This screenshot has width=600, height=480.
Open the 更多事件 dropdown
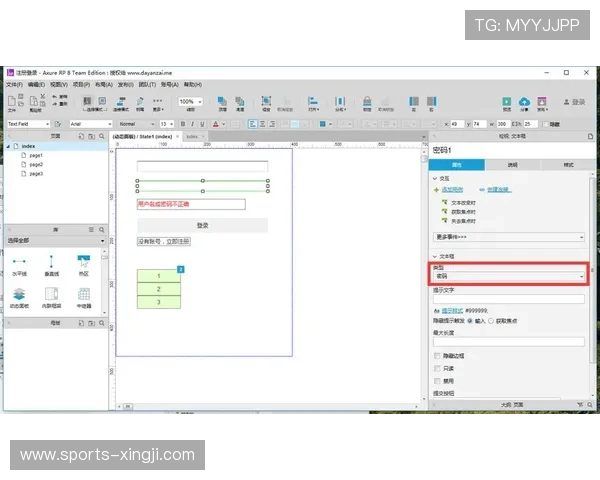[x=509, y=237]
